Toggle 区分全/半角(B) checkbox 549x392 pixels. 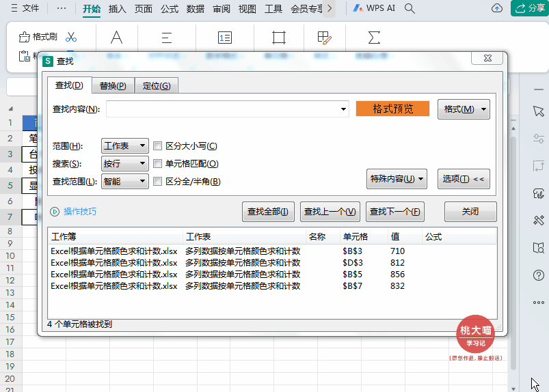[x=157, y=182]
